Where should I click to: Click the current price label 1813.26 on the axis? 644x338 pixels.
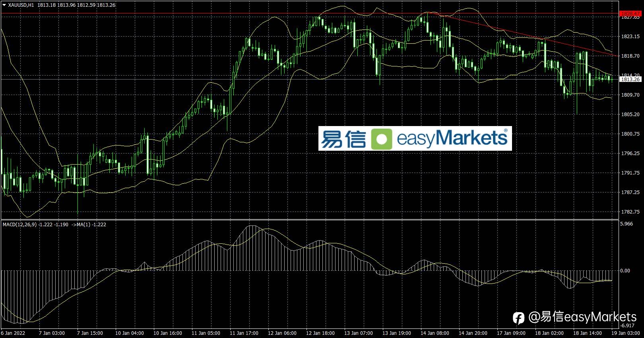click(630, 80)
